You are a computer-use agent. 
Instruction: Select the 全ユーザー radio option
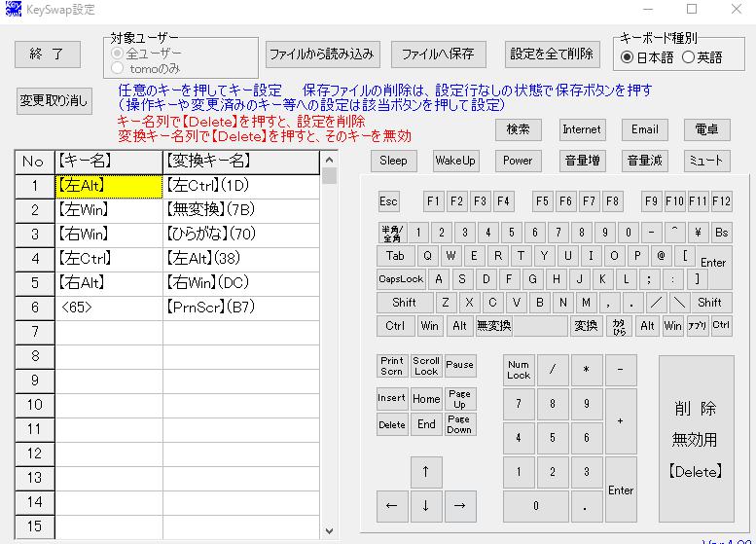click(x=146, y=53)
